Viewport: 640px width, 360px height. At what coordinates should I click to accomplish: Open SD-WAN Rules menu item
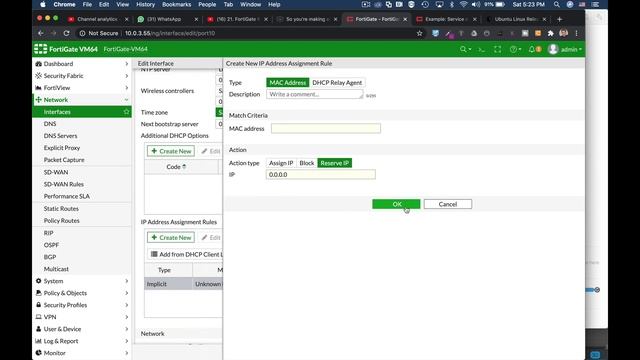pos(64,184)
